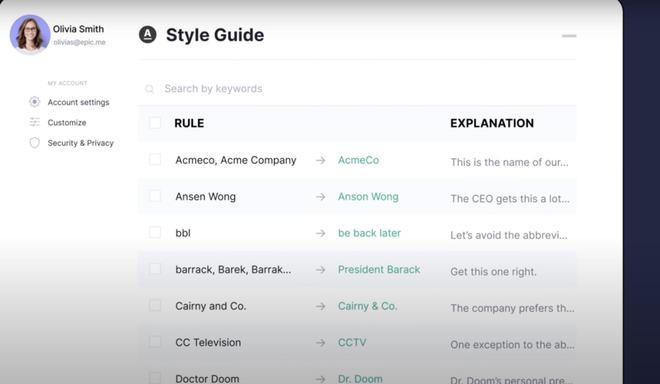
Task: Click 'The company prefers th...' explanation
Action: 512,308
